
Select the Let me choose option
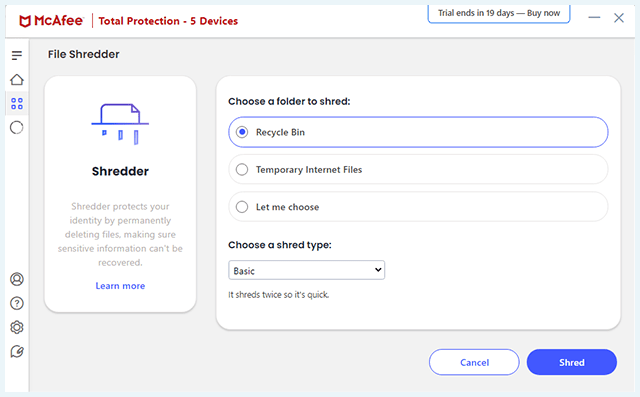pos(418,207)
